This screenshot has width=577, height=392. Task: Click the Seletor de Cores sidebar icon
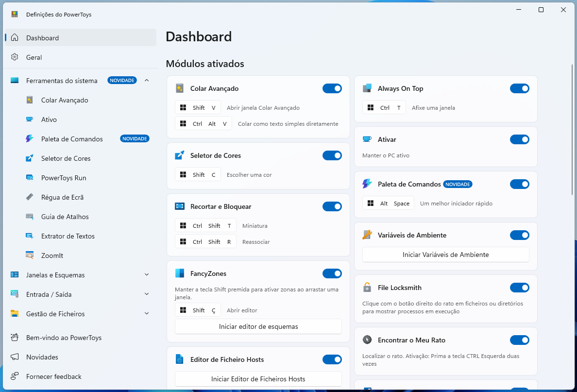[x=30, y=158]
